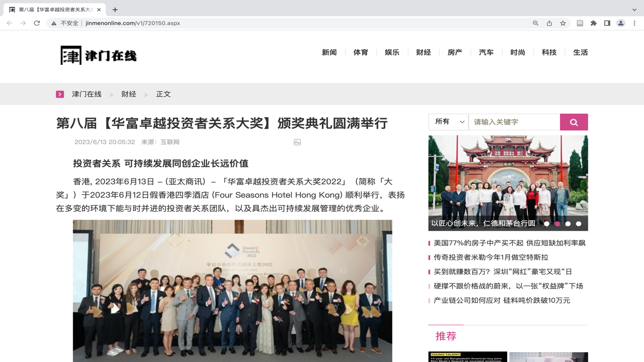Click carousel caption 以匠心创未来，仁德和茅台行圆
The image size is (644, 362).
483,223
